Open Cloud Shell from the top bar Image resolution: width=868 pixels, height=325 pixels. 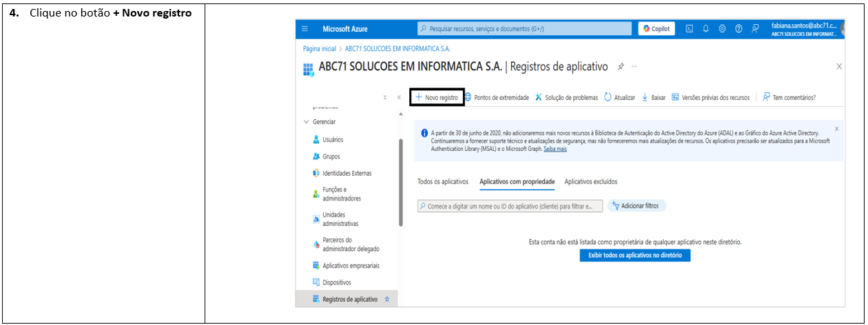click(688, 29)
